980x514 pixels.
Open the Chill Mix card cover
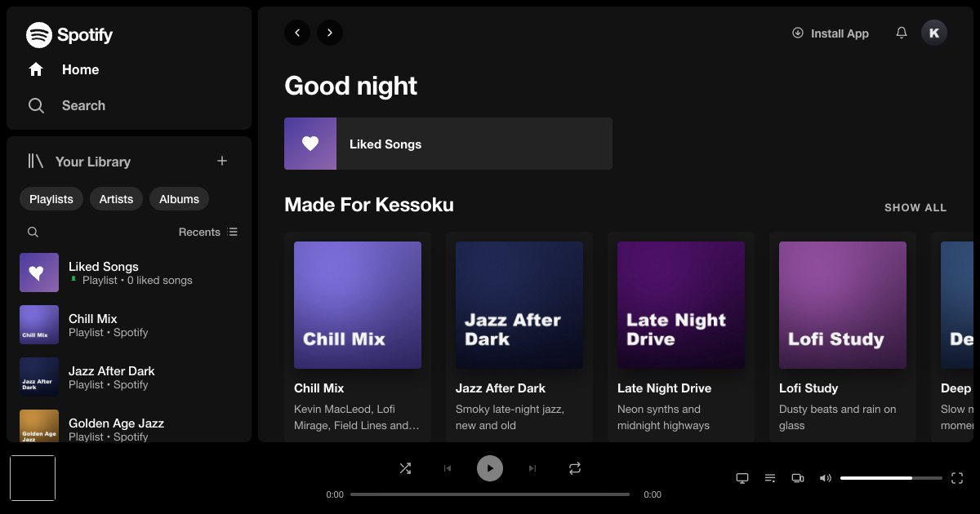click(358, 305)
